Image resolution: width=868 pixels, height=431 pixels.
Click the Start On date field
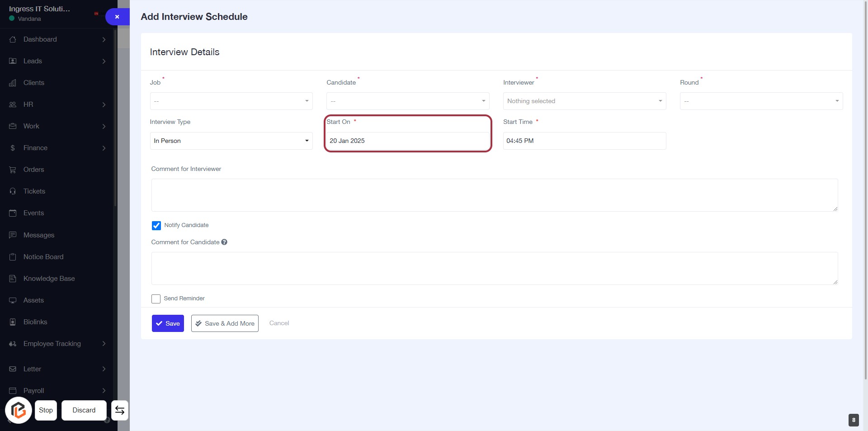click(407, 141)
